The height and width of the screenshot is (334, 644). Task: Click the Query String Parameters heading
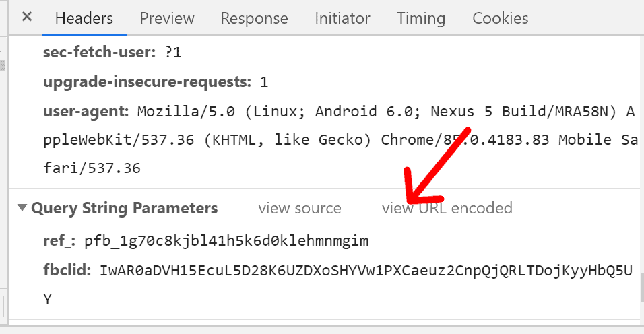pyautogui.click(x=125, y=208)
